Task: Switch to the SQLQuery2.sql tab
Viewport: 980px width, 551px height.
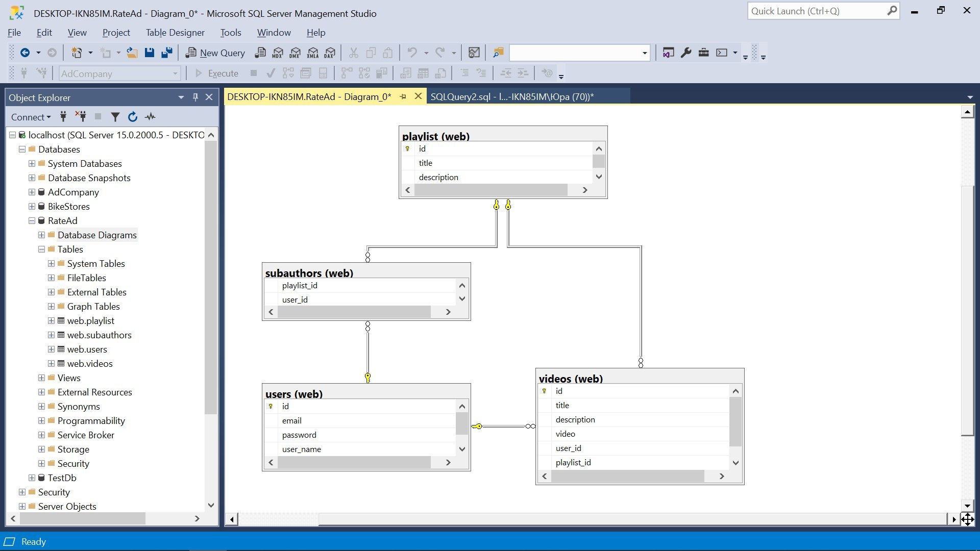Action: click(x=512, y=96)
